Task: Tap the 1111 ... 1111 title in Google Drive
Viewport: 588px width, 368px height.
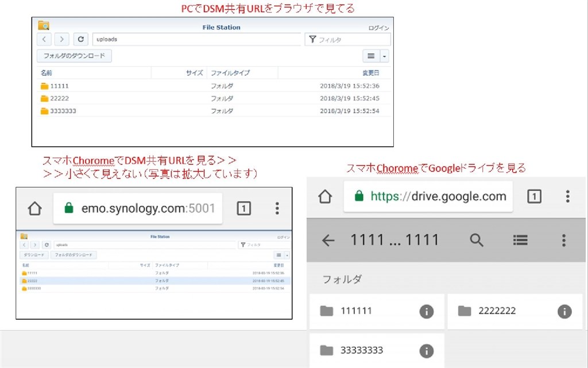Action: (x=394, y=240)
